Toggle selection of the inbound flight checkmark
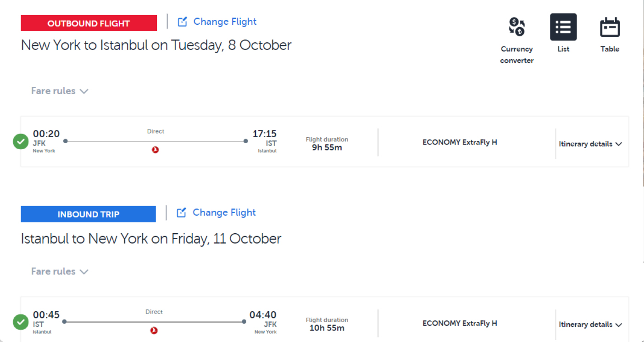The width and height of the screenshot is (644, 342). (21, 322)
